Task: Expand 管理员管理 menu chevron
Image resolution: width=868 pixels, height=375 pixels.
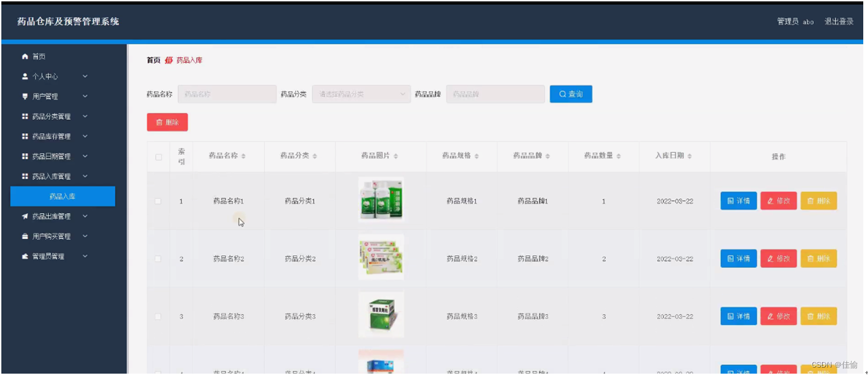Action: point(85,257)
